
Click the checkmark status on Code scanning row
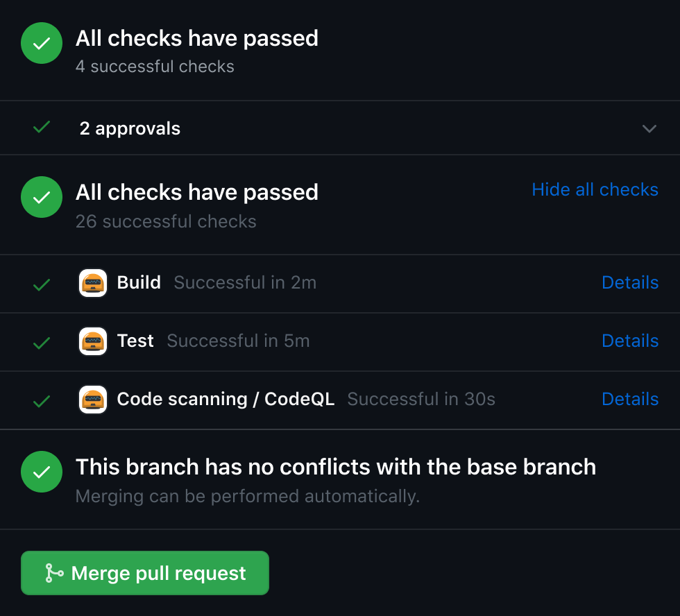[x=42, y=400]
